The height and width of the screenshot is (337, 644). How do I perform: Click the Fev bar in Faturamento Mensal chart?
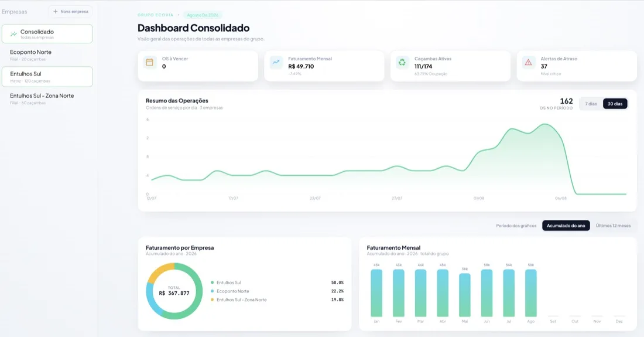pos(398,293)
